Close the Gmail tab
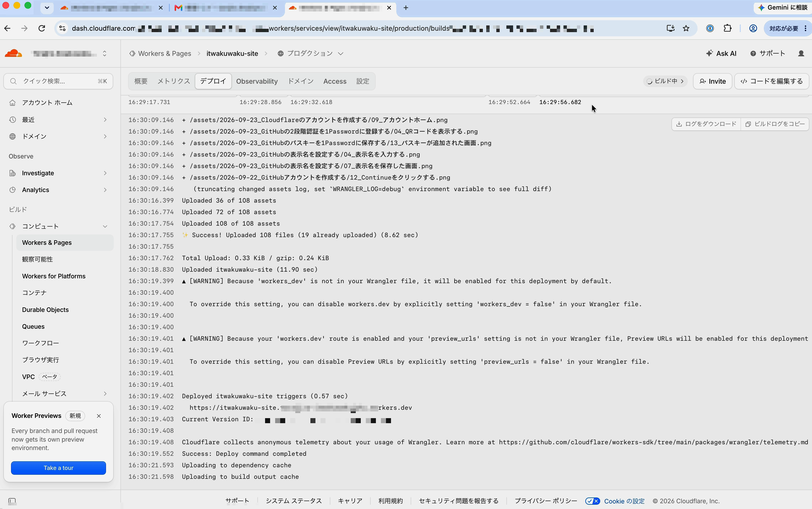This screenshot has width=812, height=509. (275, 8)
